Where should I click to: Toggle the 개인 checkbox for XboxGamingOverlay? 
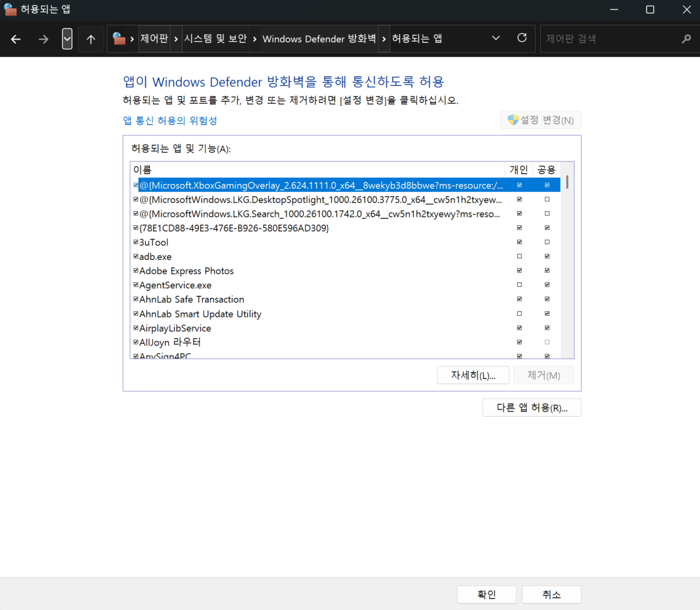coord(519,185)
